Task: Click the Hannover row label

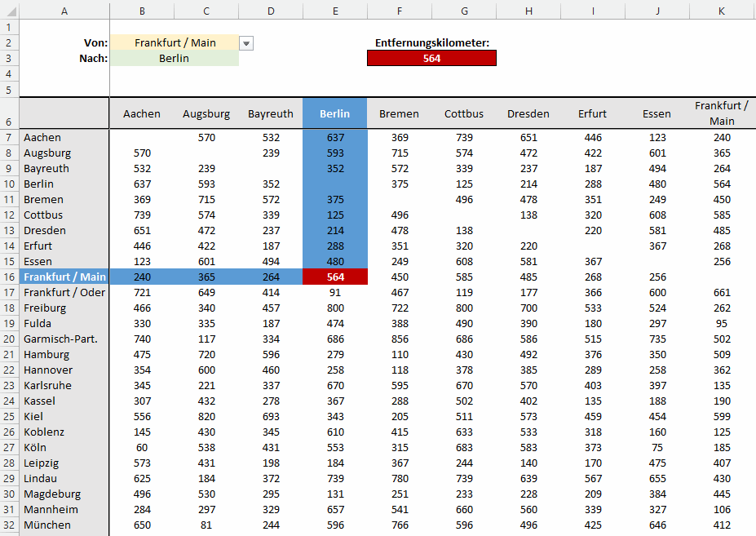Action: tap(48, 370)
